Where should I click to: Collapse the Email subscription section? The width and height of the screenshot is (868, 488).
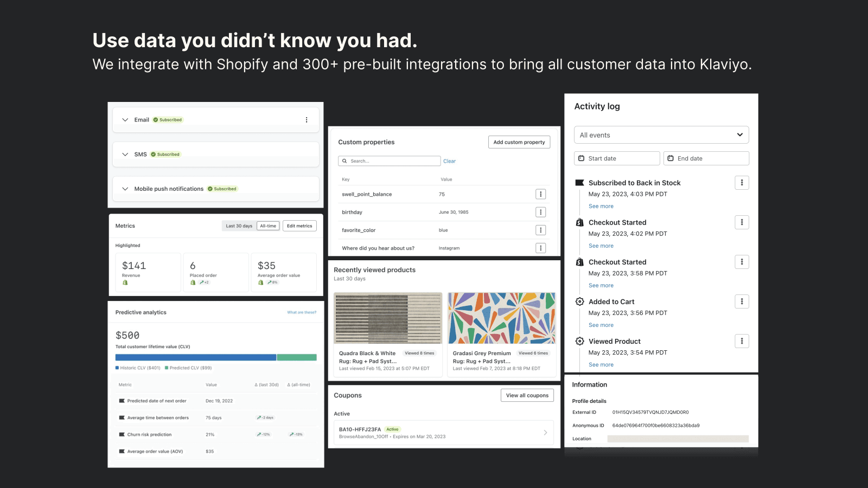(125, 119)
